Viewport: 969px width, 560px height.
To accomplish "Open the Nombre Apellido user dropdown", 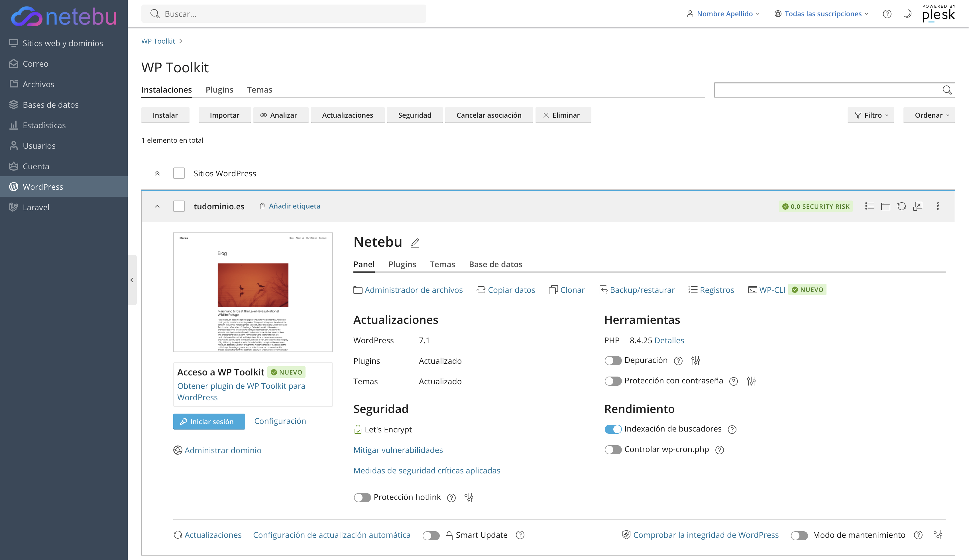I will [x=723, y=14].
